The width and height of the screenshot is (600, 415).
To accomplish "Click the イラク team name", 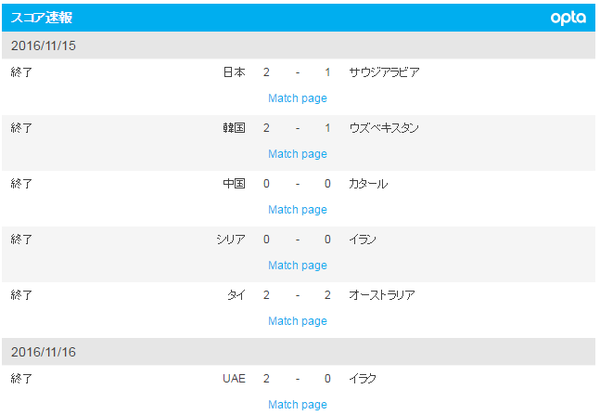I will (362, 379).
